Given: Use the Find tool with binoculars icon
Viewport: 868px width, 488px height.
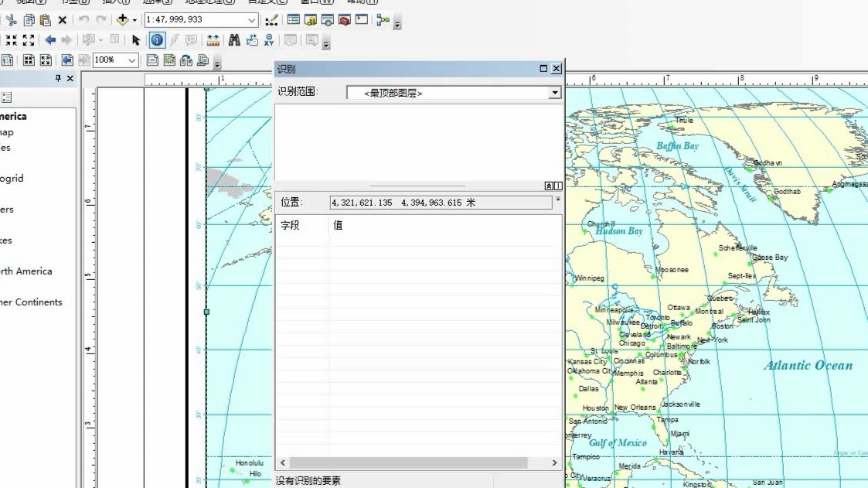Looking at the screenshot, I should [x=235, y=41].
